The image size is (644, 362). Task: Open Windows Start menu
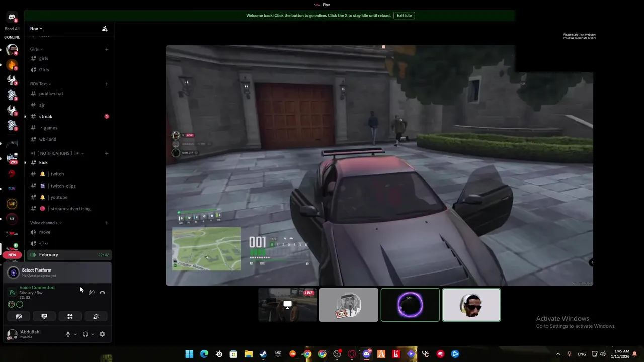click(x=189, y=354)
